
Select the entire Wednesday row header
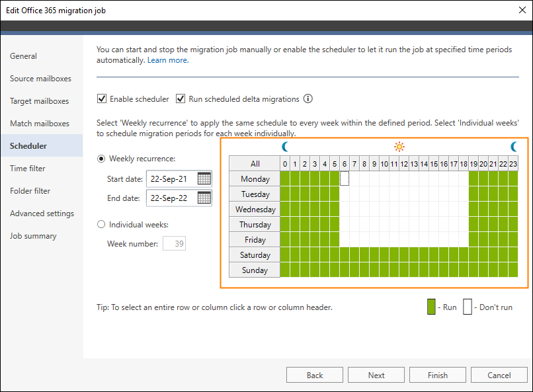click(x=255, y=210)
